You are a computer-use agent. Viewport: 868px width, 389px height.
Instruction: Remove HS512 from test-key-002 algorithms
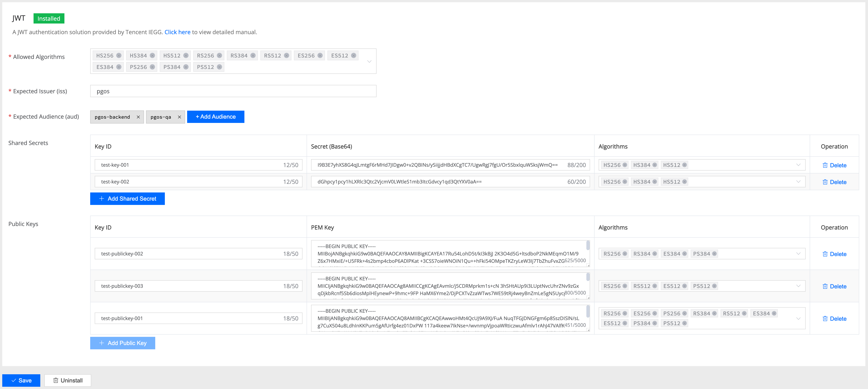point(684,182)
